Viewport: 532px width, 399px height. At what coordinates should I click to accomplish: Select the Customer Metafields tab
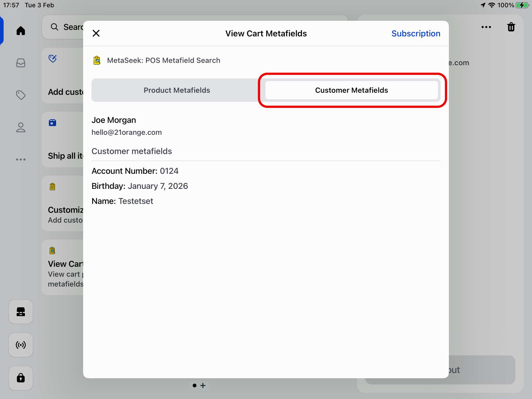point(351,90)
